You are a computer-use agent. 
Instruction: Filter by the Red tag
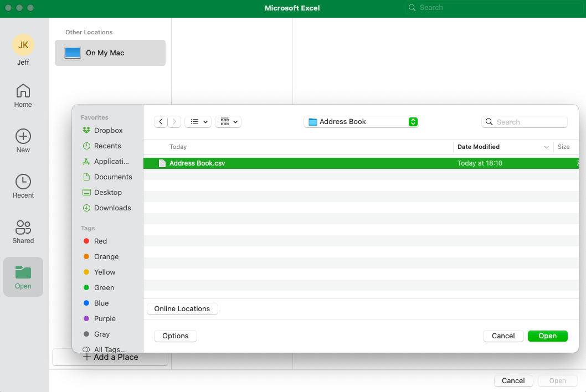pyautogui.click(x=95, y=241)
